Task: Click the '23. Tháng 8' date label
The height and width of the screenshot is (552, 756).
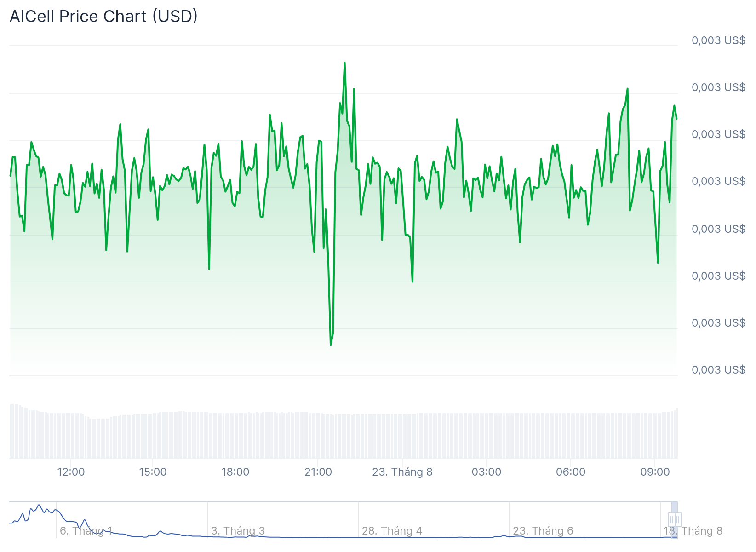Action: tap(402, 472)
